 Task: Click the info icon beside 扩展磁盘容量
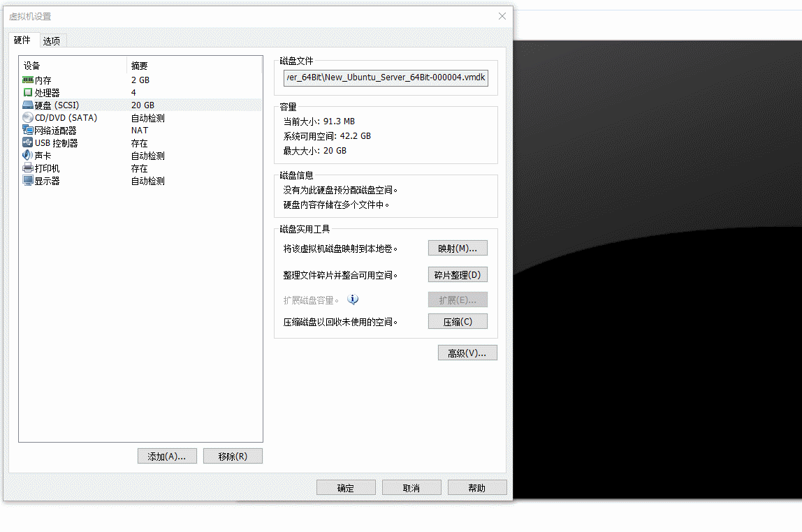pyautogui.click(x=353, y=300)
